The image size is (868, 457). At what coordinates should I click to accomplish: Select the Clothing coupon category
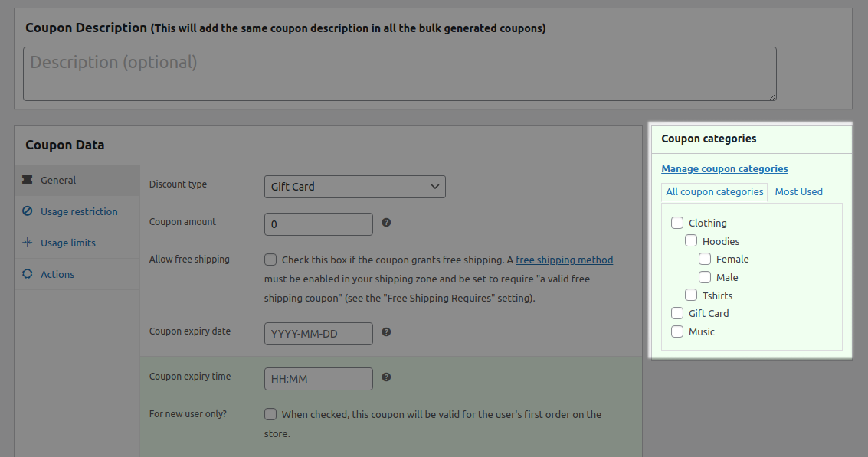(676, 222)
